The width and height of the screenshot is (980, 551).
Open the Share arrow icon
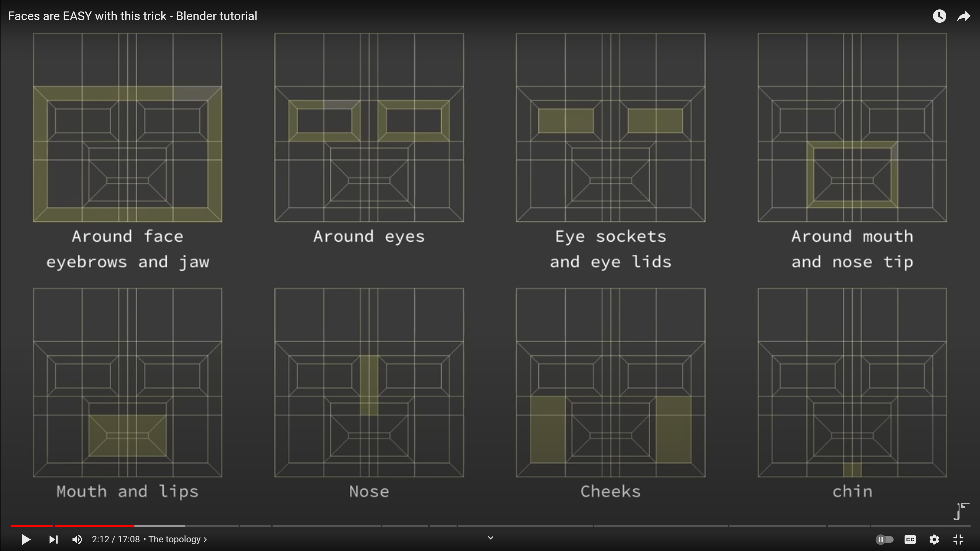(x=964, y=16)
